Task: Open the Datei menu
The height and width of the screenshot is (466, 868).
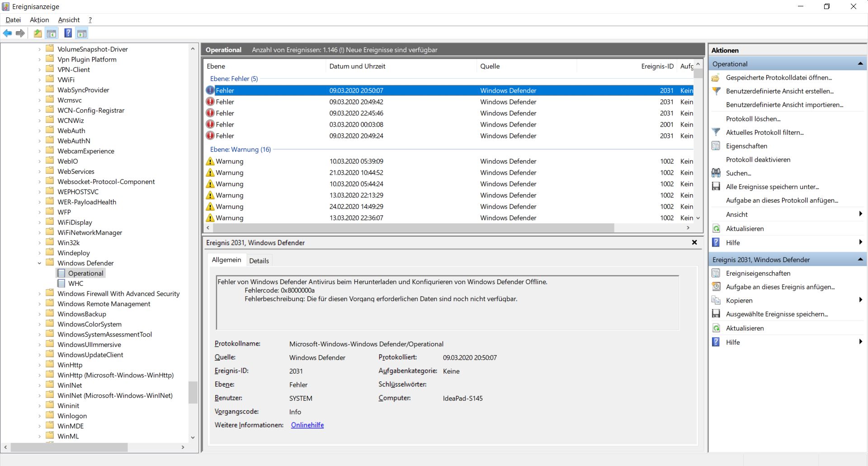Action: tap(13, 20)
